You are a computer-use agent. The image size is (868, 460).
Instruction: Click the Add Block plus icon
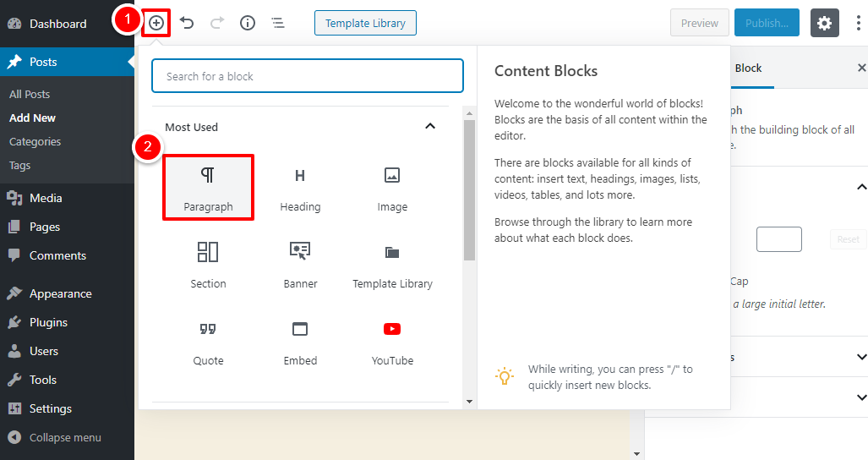(156, 23)
